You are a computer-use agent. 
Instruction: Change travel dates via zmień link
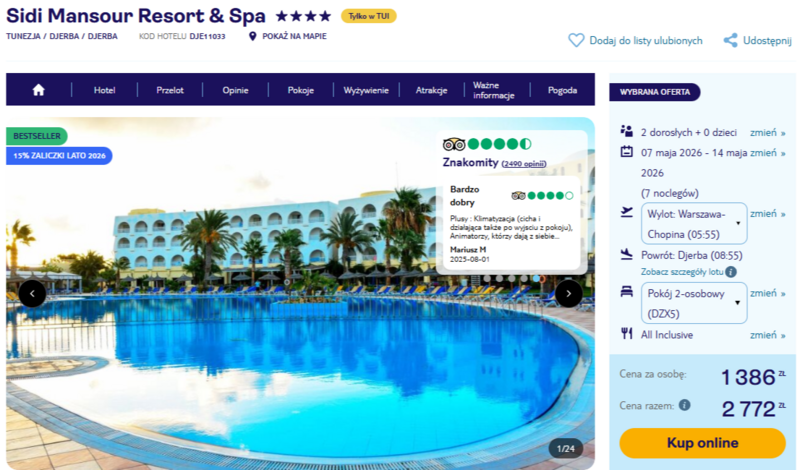(767, 153)
